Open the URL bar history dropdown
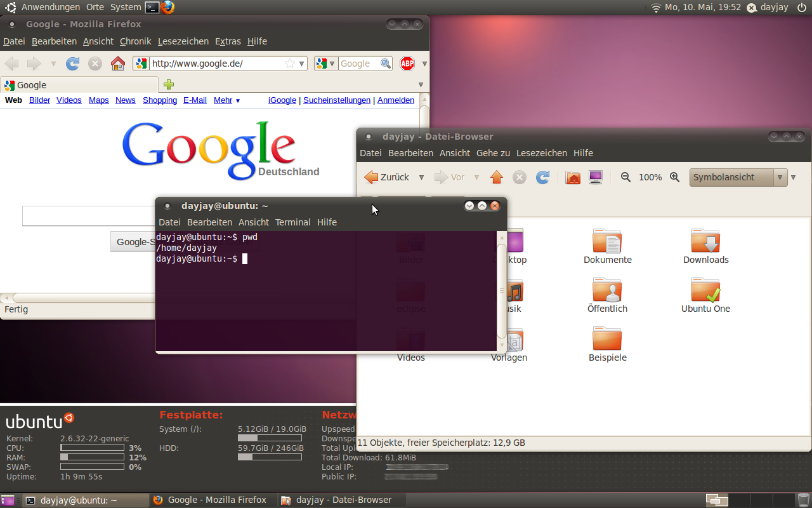 click(302, 63)
